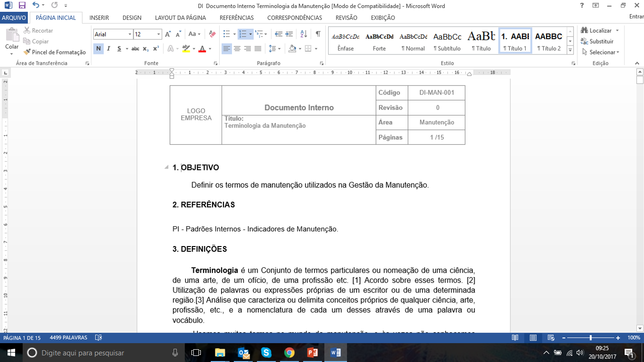The image size is (644, 362).
Task: Activate Pincel de Formatação format painter
Action: [55, 52]
